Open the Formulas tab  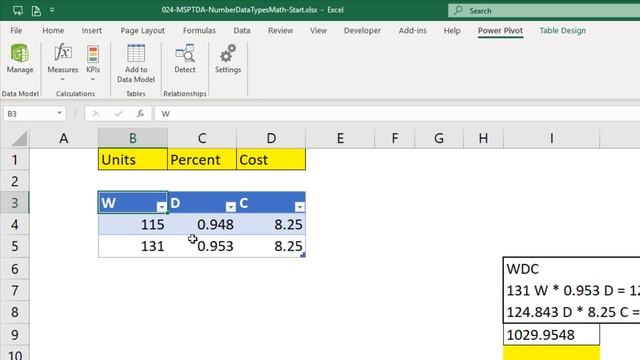click(x=199, y=31)
